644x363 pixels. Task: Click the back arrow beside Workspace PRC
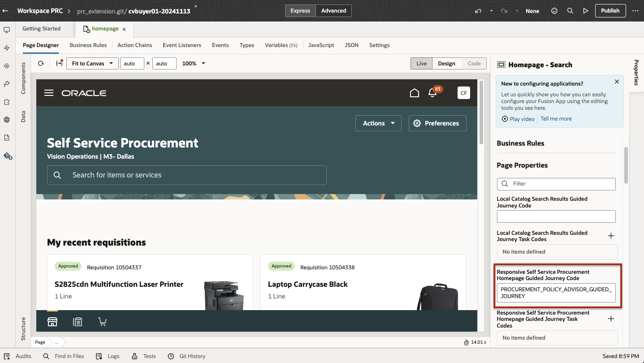pos(5,11)
